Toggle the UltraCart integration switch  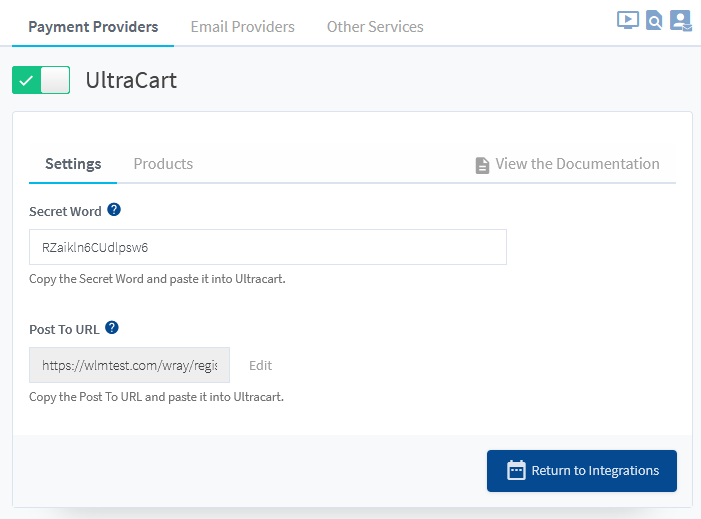point(41,80)
